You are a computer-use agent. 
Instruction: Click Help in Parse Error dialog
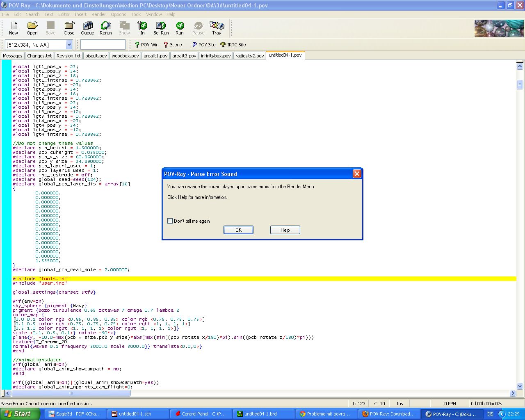coord(285,230)
